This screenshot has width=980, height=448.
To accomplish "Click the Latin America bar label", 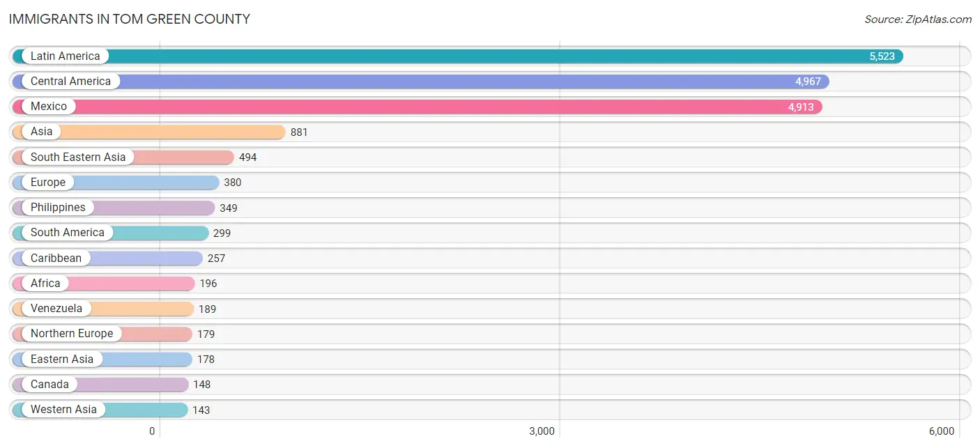I will point(65,56).
